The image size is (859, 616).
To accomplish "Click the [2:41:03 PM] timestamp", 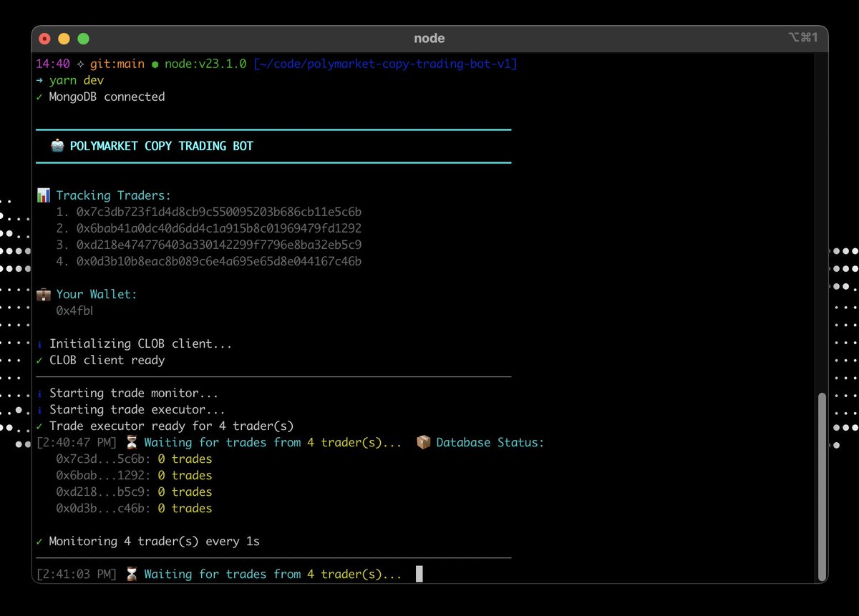I will 77,574.
